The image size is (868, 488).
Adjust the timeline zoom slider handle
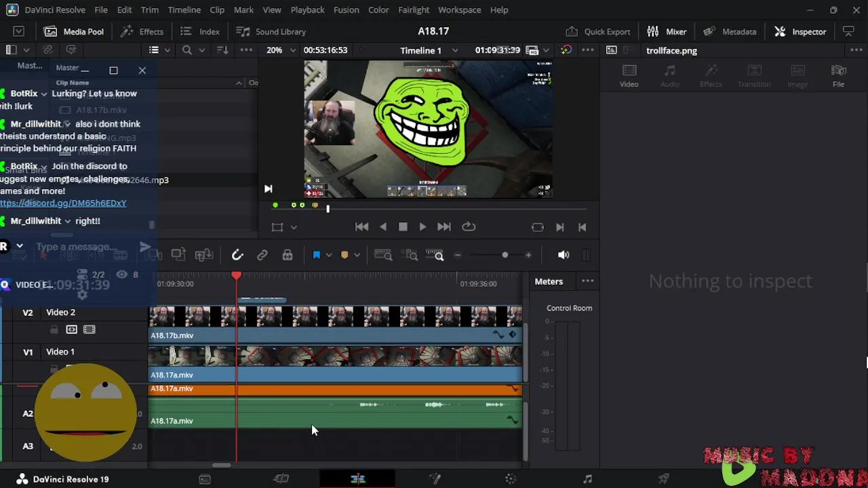tap(505, 255)
